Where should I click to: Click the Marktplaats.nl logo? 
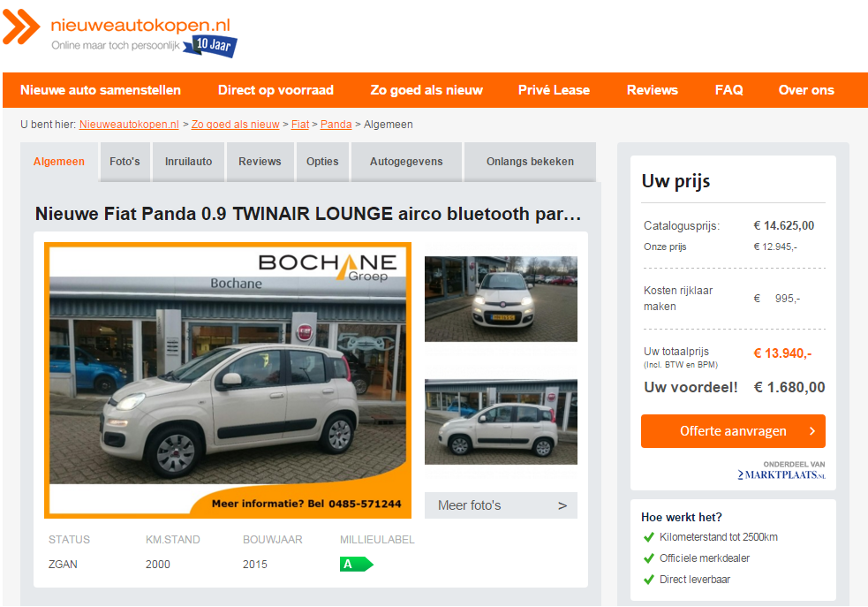[781, 475]
